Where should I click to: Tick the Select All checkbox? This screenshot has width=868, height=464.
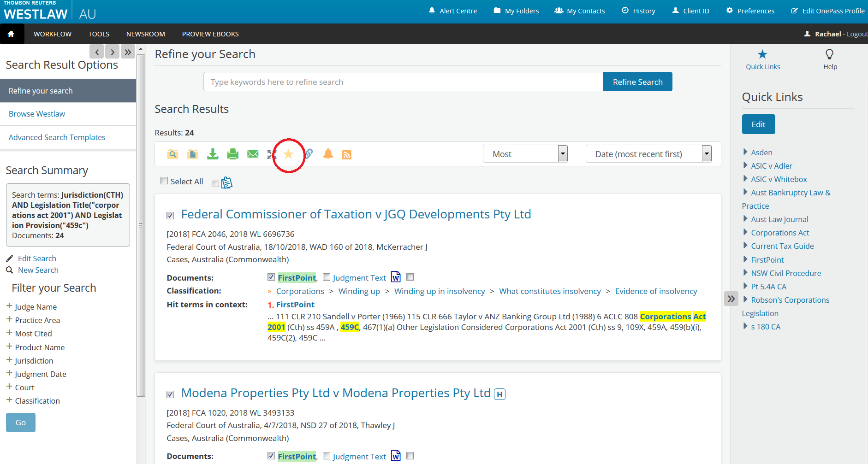(x=164, y=181)
